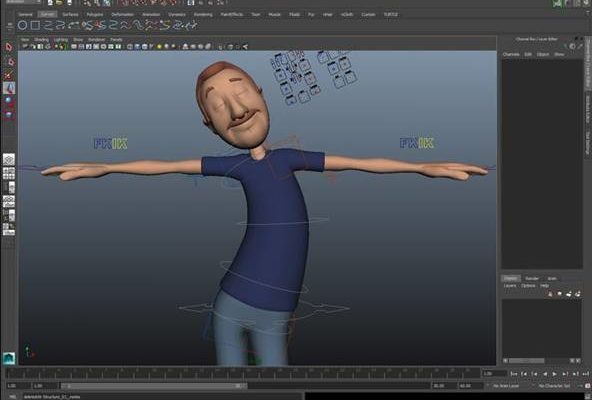Toggle the auto keyframe button
Screen dimensions: 592x400
587,386
